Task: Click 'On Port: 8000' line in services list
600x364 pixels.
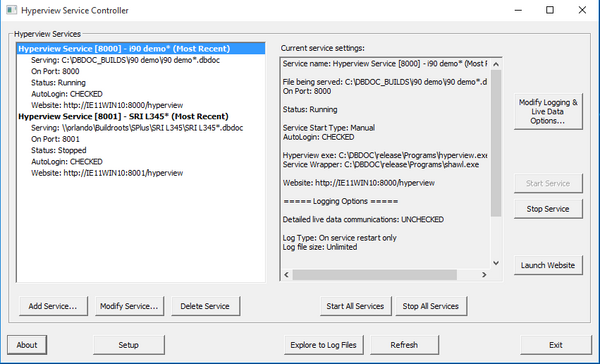Action: point(55,71)
